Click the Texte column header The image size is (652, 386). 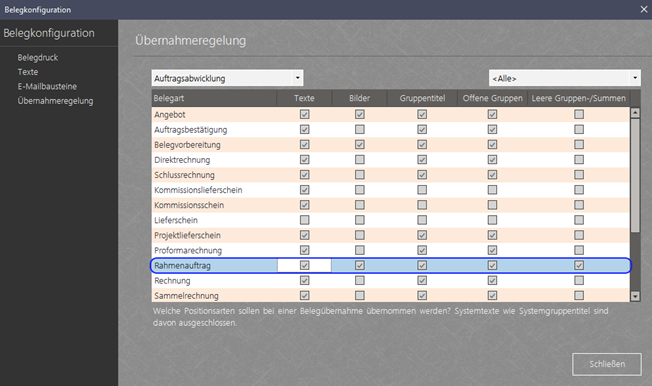[304, 98]
